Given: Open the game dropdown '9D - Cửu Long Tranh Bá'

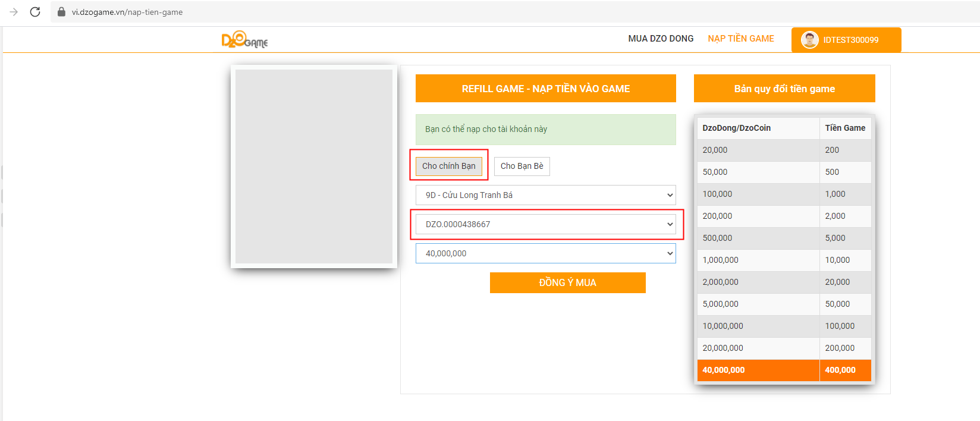Looking at the screenshot, I should pyautogui.click(x=545, y=195).
